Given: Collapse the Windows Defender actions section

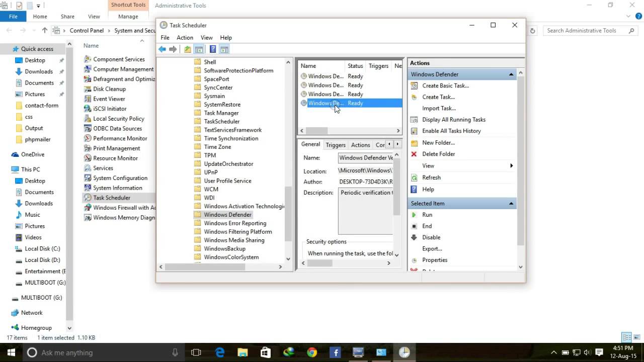Looking at the screenshot, I should point(511,74).
